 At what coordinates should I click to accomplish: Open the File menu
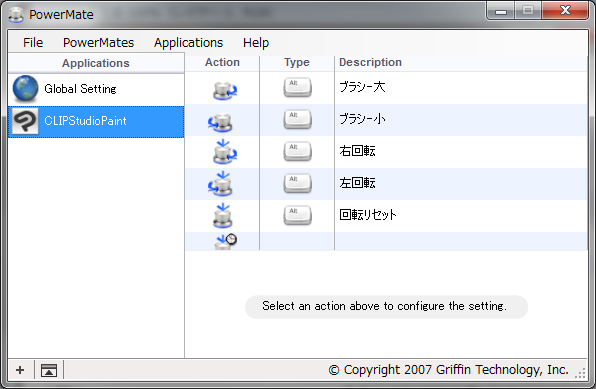[x=33, y=43]
